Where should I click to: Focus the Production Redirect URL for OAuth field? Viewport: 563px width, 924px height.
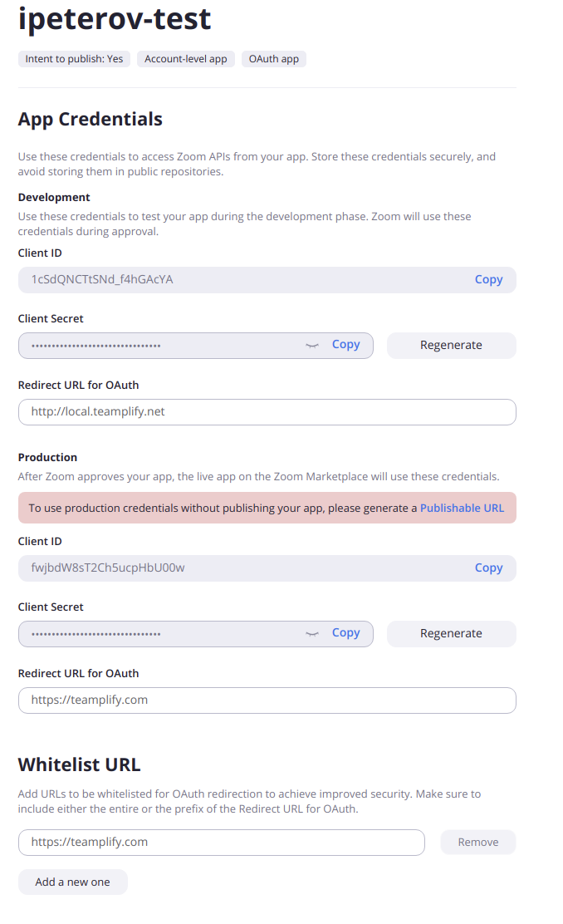[267, 700]
